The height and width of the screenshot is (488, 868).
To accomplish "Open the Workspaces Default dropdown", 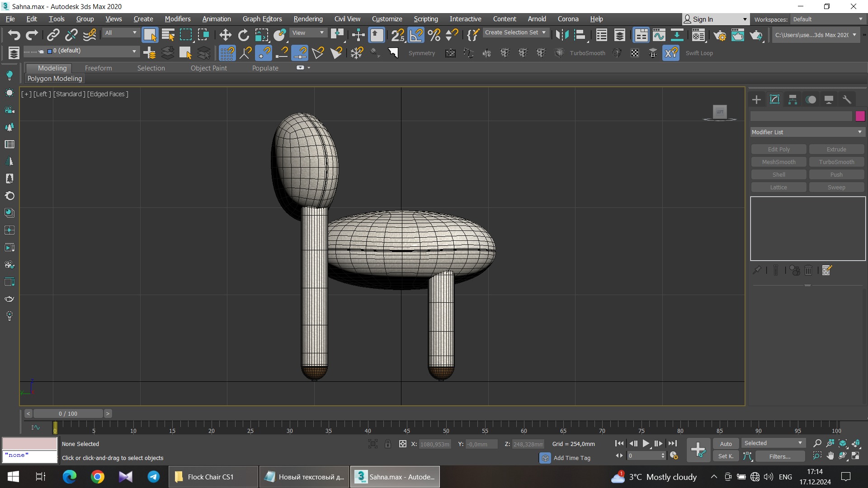I will coord(828,19).
